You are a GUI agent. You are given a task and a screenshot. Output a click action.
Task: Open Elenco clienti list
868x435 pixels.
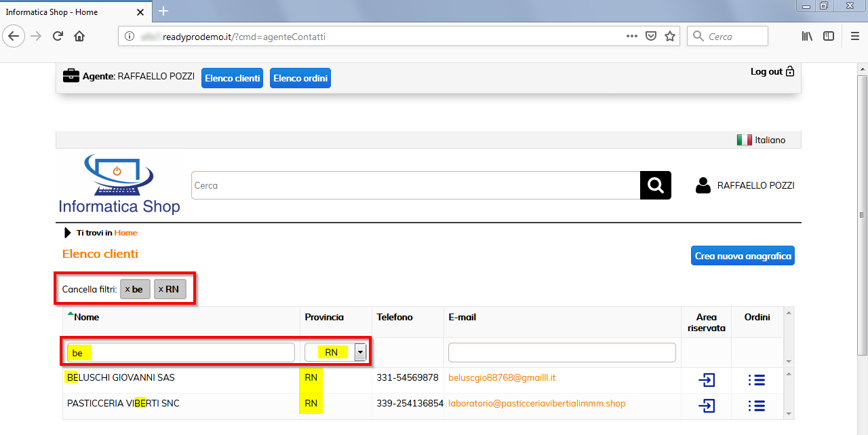click(x=233, y=78)
